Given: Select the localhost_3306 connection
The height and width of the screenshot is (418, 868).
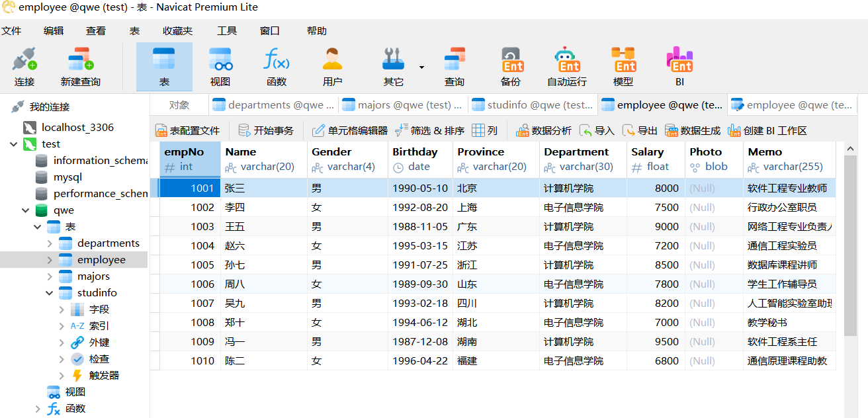Looking at the screenshot, I should pos(77,127).
